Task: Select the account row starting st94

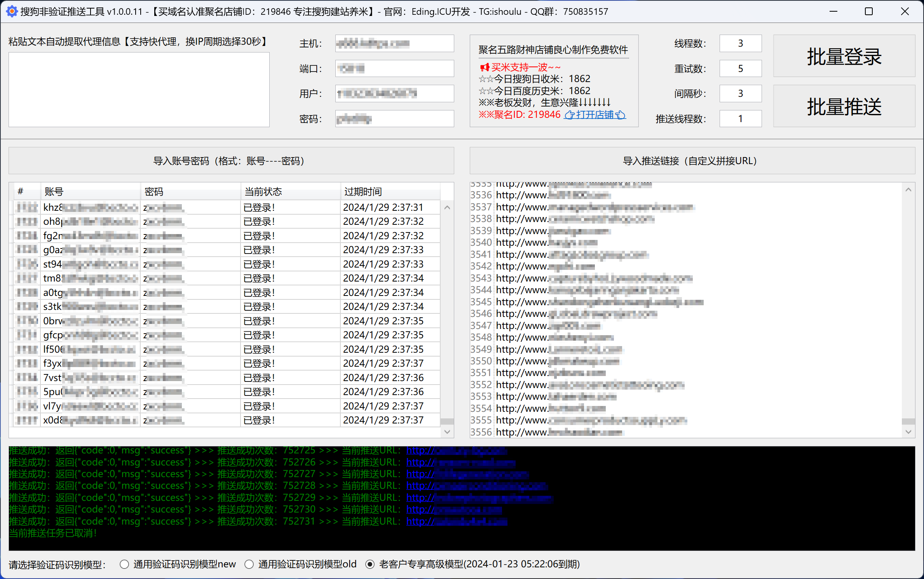Action: click(227, 264)
